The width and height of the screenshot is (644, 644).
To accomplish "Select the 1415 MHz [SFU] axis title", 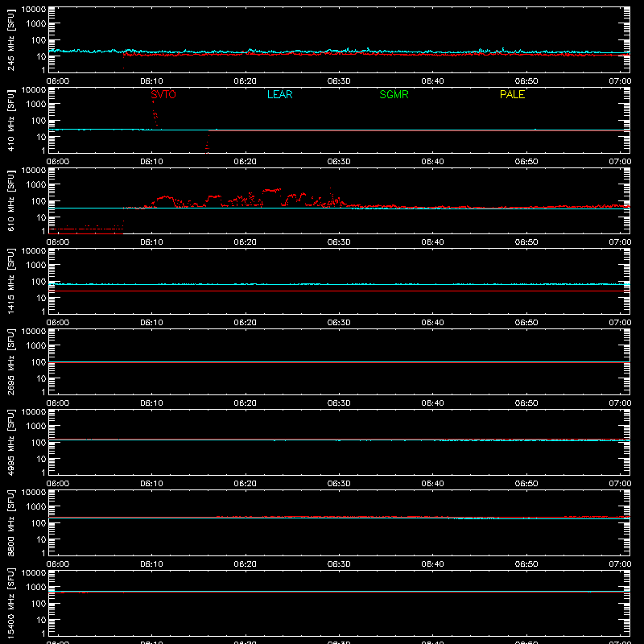I will pos(11,281).
